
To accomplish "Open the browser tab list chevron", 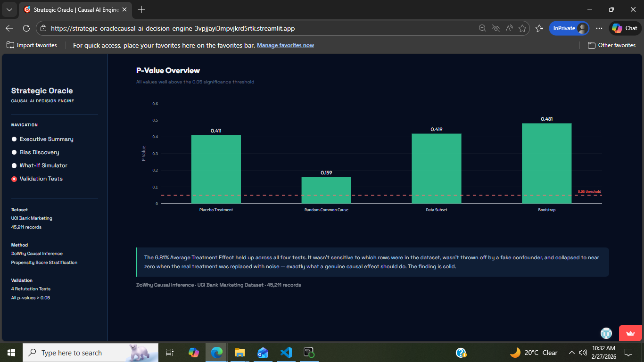I will [9, 9].
